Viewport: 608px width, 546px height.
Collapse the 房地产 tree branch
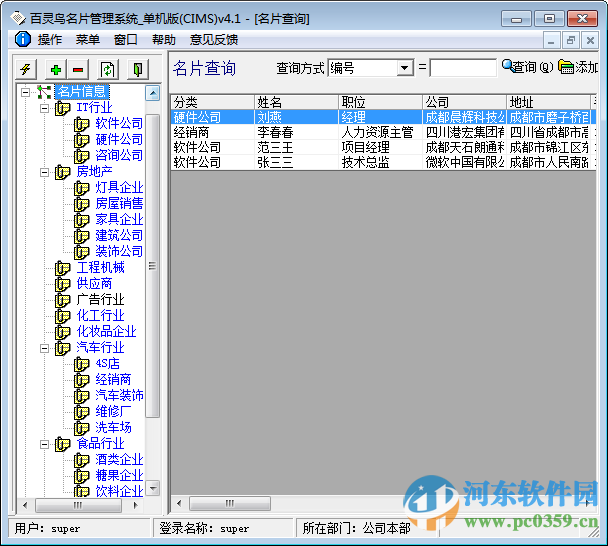[x=45, y=172]
